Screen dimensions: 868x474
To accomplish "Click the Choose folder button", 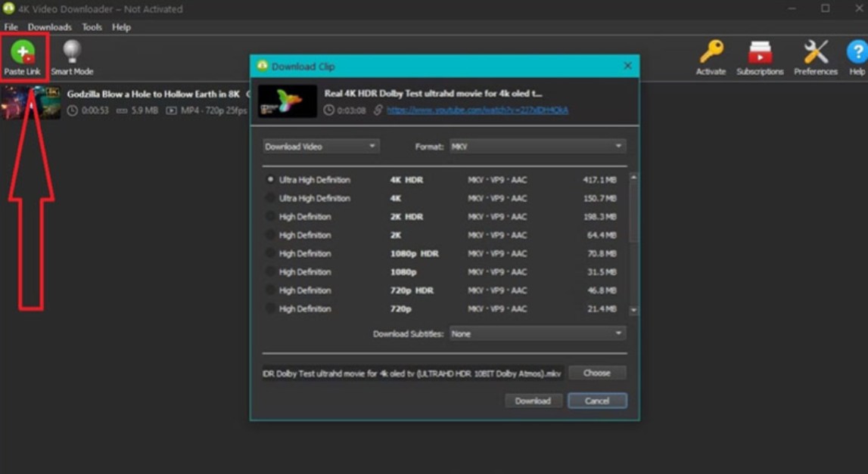I will point(596,373).
